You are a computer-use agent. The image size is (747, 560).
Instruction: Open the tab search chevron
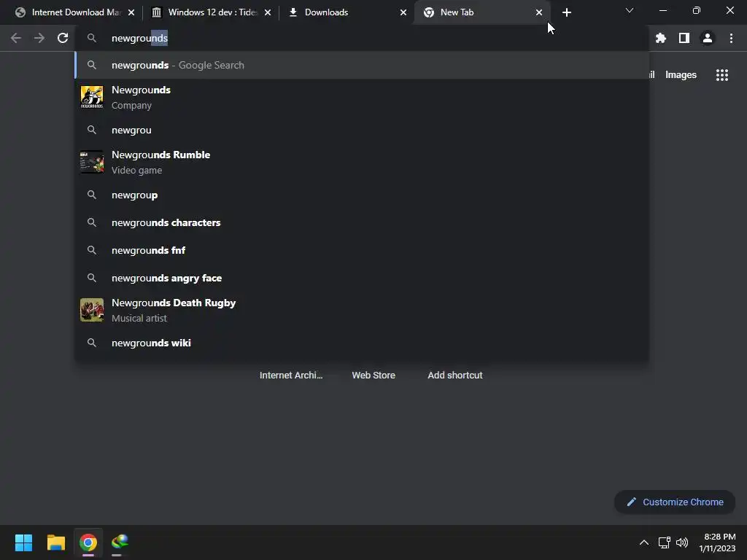coord(630,10)
